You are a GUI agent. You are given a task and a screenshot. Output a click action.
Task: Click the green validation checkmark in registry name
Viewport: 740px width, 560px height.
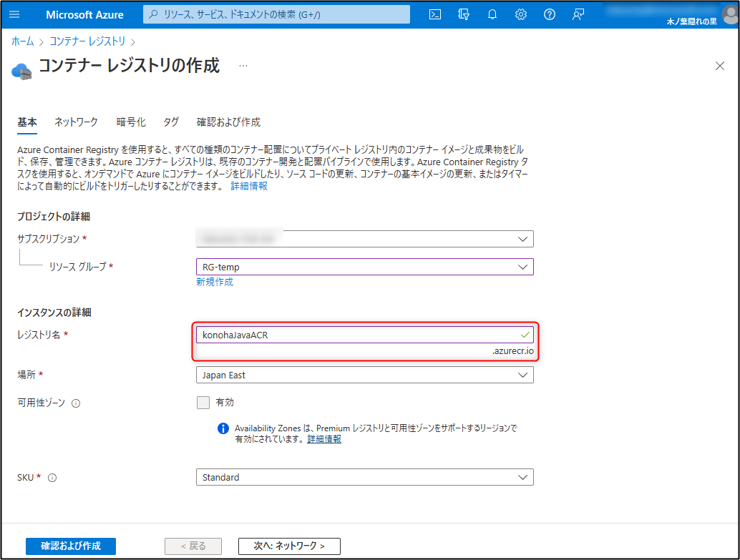point(525,335)
